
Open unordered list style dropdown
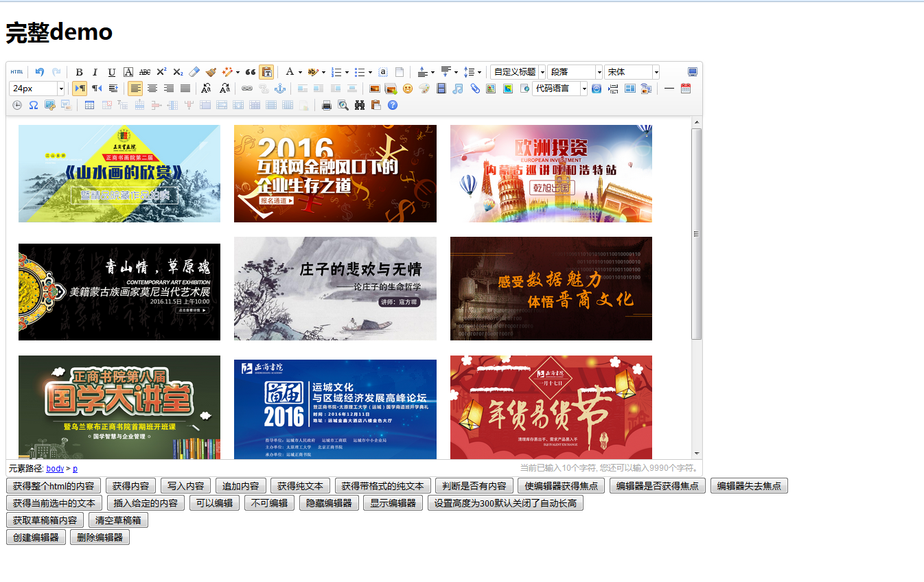coord(370,72)
